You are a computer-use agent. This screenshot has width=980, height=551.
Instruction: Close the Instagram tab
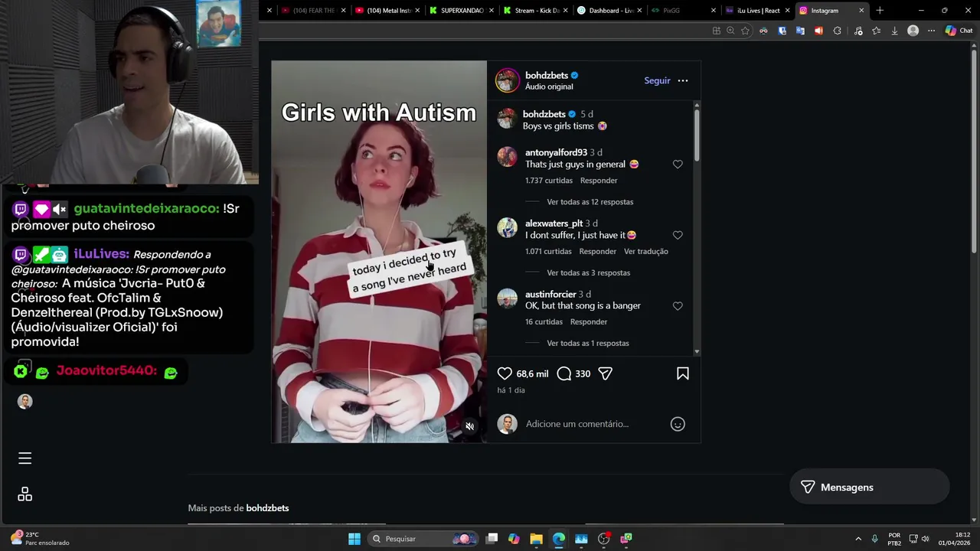[x=861, y=11]
